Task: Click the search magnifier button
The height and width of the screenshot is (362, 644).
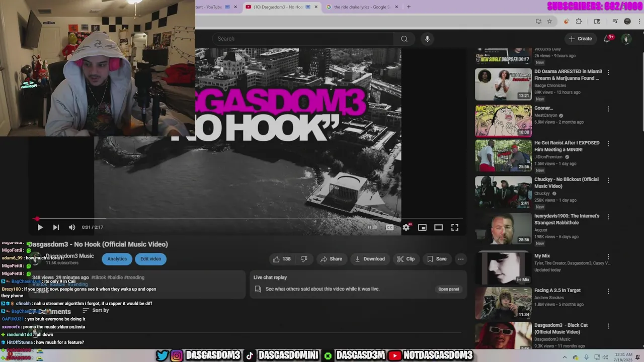Action: pos(404,39)
